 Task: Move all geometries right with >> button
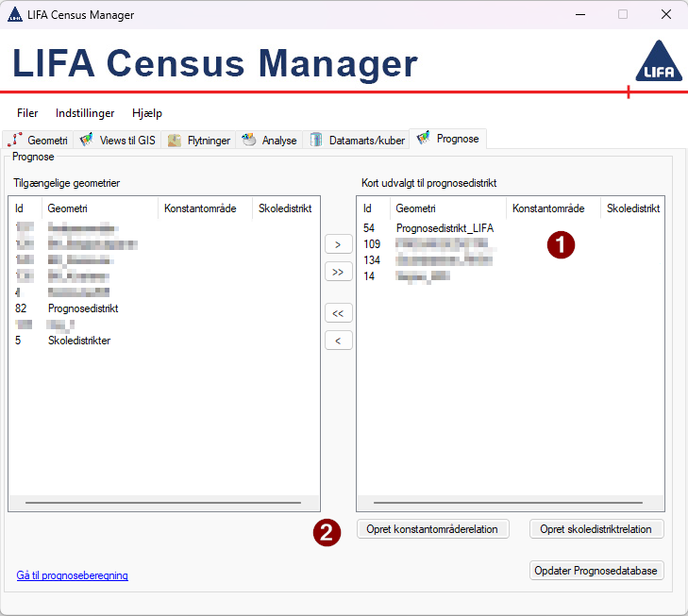[338, 272]
